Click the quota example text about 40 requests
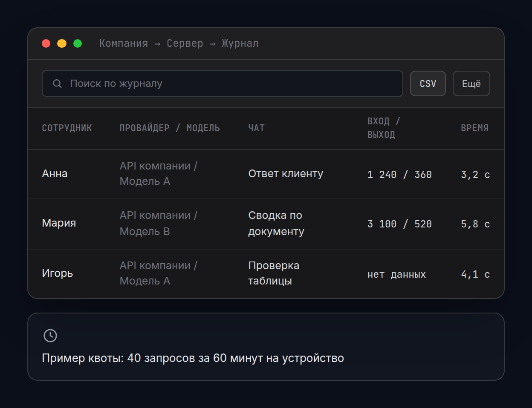This screenshot has width=532, height=408. coord(193,358)
